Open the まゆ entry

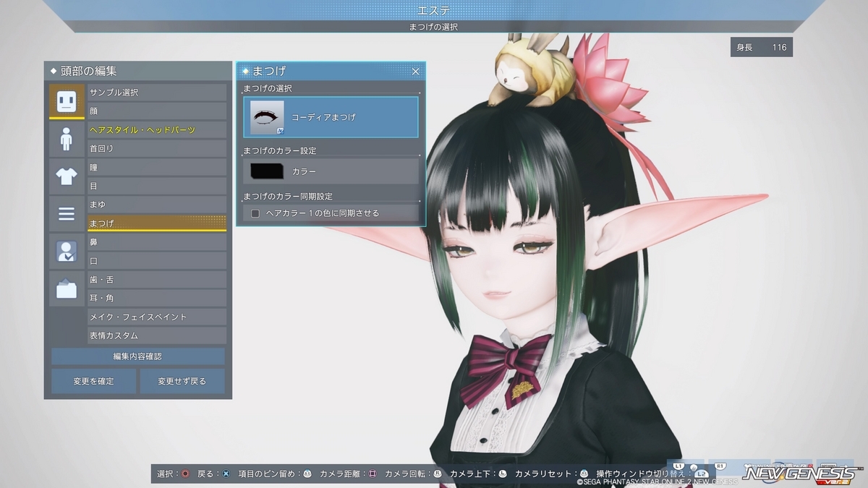click(x=157, y=205)
